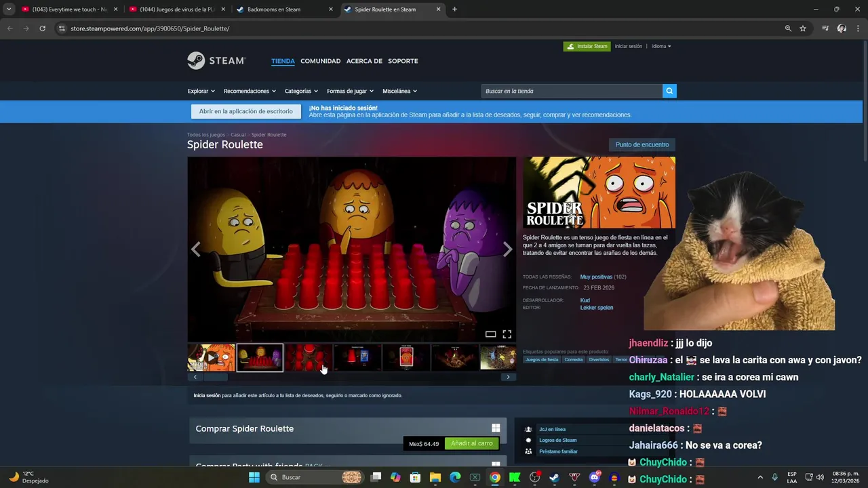Expand the Categorías menu
This screenshot has width=868, height=488.
[302, 91]
